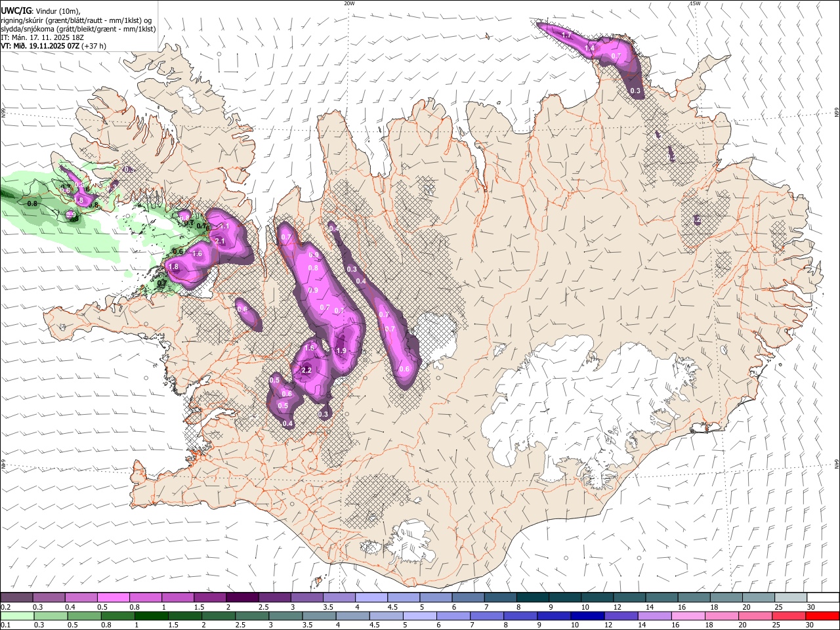This screenshot has height=630, width=840.
Task: Click the dull purple 0.2 swatch on the snow scale
Action: pyautogui.click(x=16, y=598)
